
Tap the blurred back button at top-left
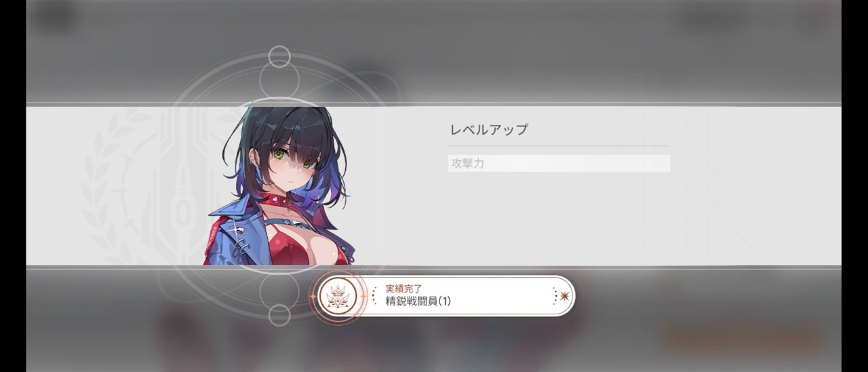55,16
